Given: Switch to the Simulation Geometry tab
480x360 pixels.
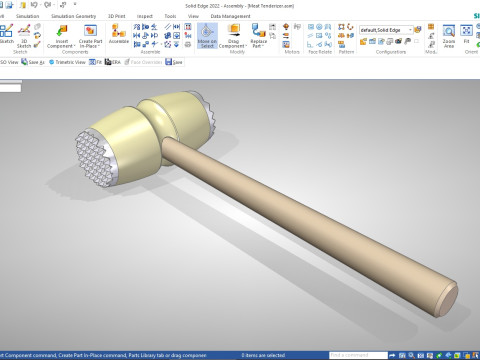Looking at the screenshot, I should pyautogui.click(x=73, y=16).
